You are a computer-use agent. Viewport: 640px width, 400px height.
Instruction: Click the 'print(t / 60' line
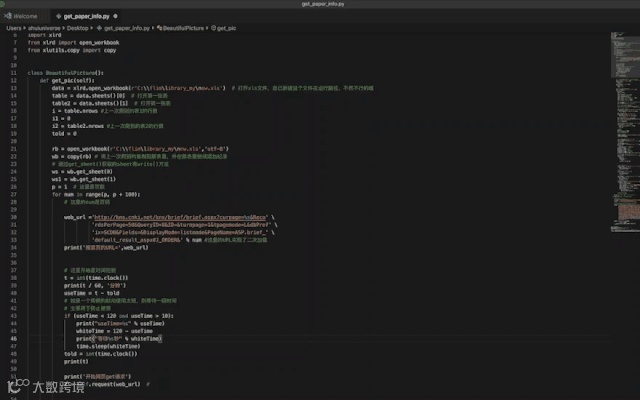[95, 286]
